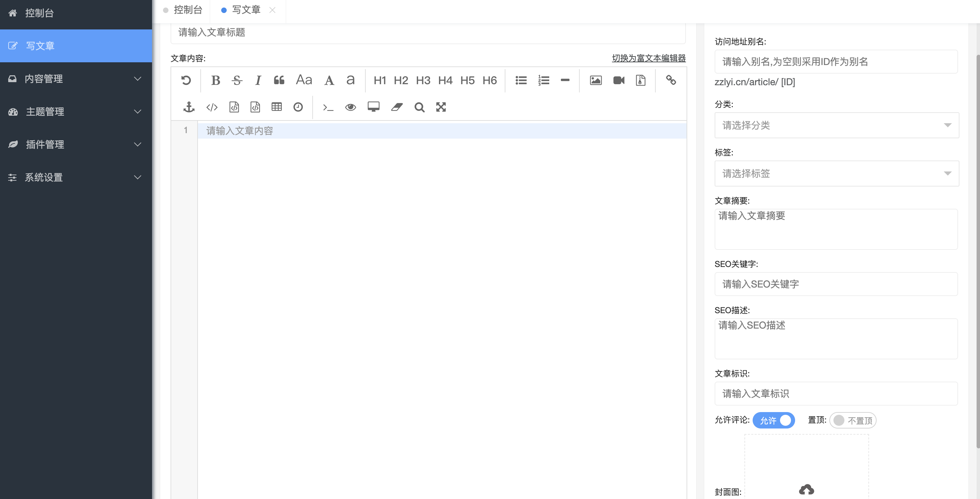Insert inline code with </> icon
The width and height of the screenshot is (980, 499).
click(212, 107)
